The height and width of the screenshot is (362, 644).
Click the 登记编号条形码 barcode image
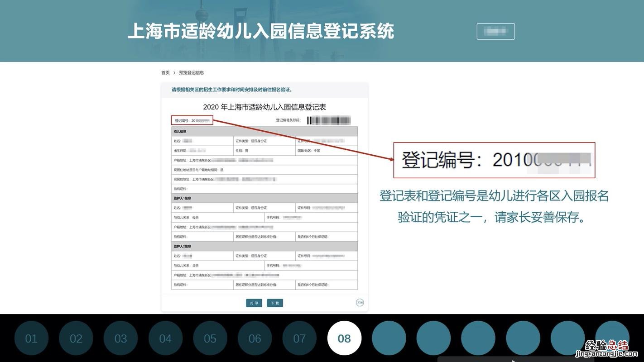coord(328,120)
